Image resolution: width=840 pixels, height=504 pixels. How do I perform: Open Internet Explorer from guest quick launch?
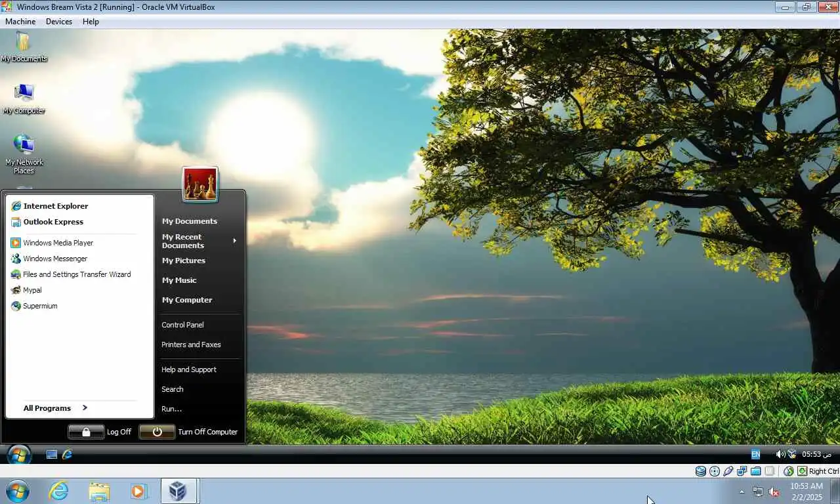67,454
